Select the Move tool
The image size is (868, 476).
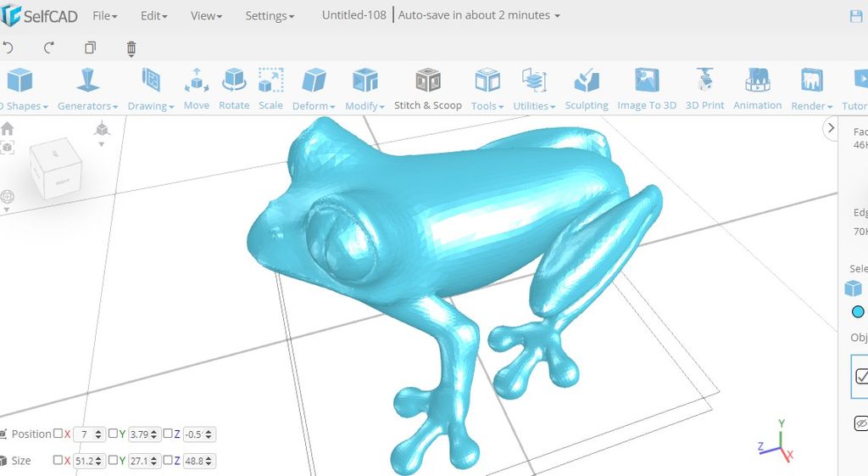[197, 88]
